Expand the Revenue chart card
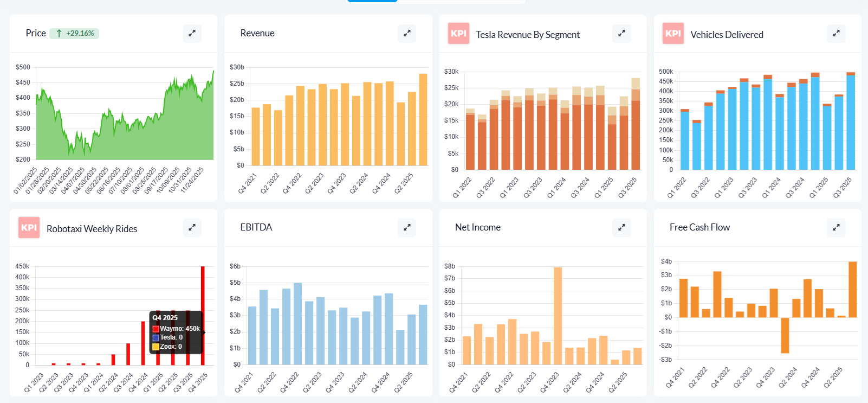 click(x=407, y=34)
